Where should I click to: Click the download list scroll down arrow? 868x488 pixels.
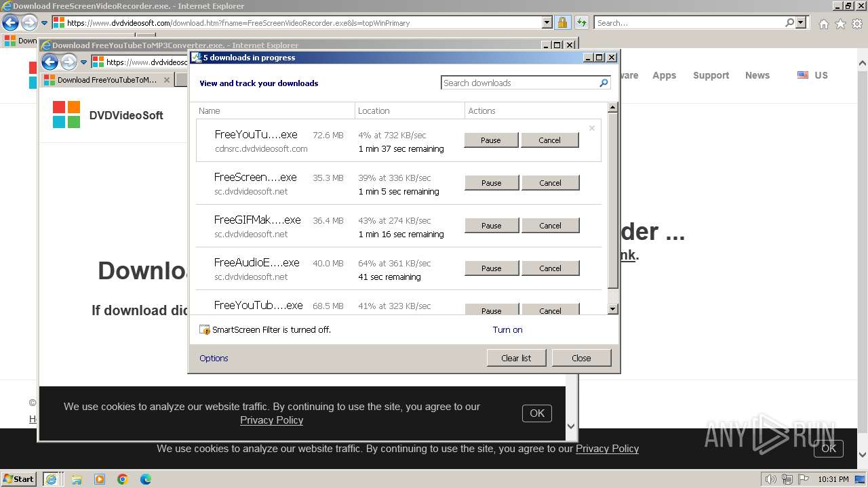pyautogui.click(x=613, y=309)
